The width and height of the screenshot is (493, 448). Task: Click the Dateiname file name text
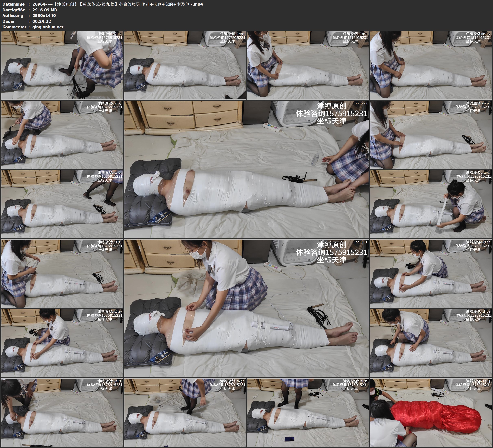(x=117, y=4)
